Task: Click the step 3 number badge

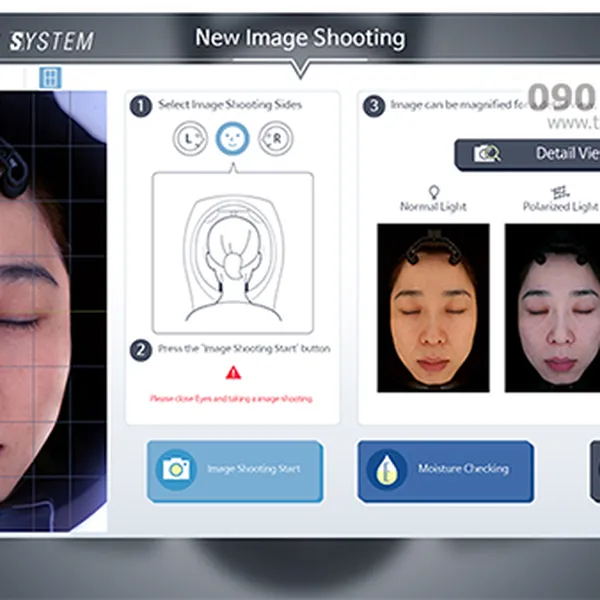Action: 373,105
